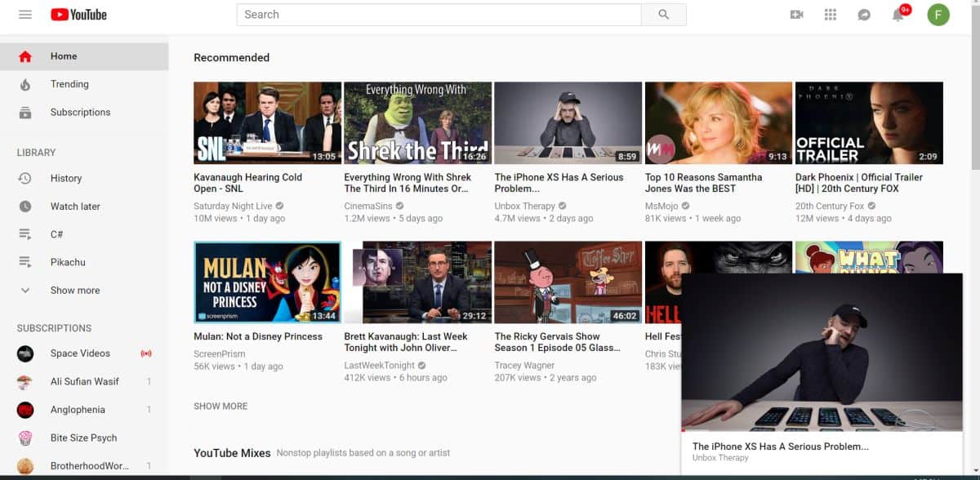The height and width of the screenshot is (480, 980).
Task: Open the YouTube apps grid icon
Action: click(x=830, y=14)
